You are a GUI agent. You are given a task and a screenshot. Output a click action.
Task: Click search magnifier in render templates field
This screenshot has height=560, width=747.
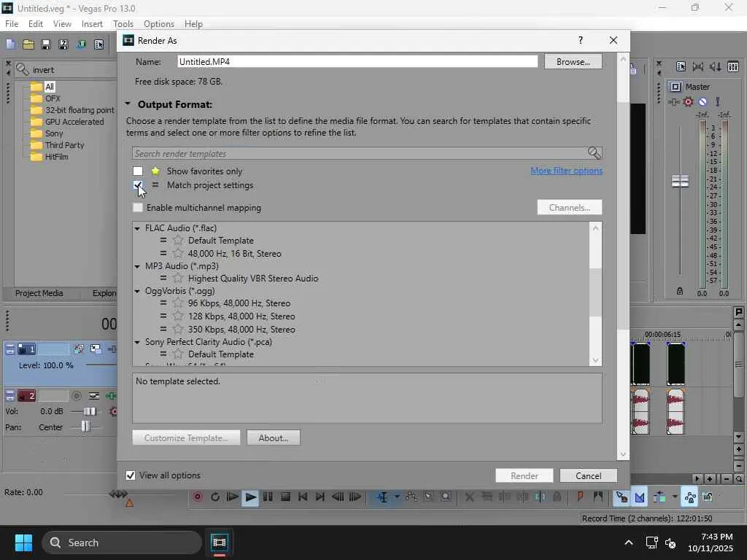(x=594, y=153)
